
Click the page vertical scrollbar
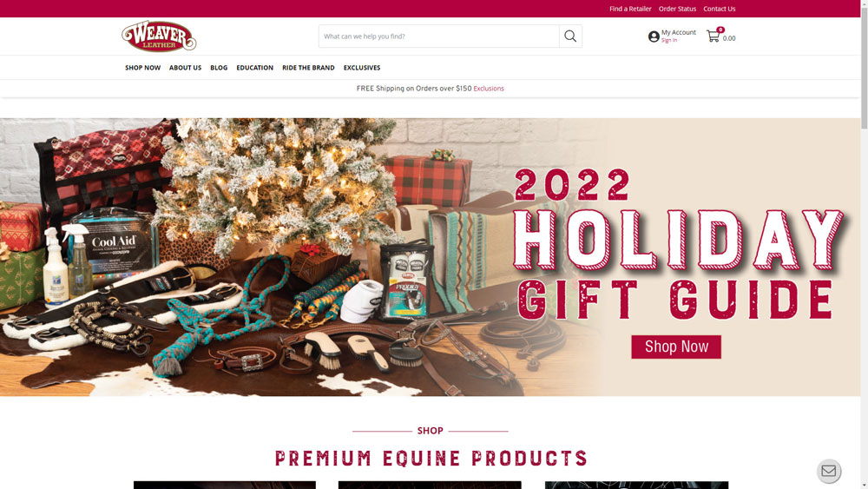tap(865, 244)
